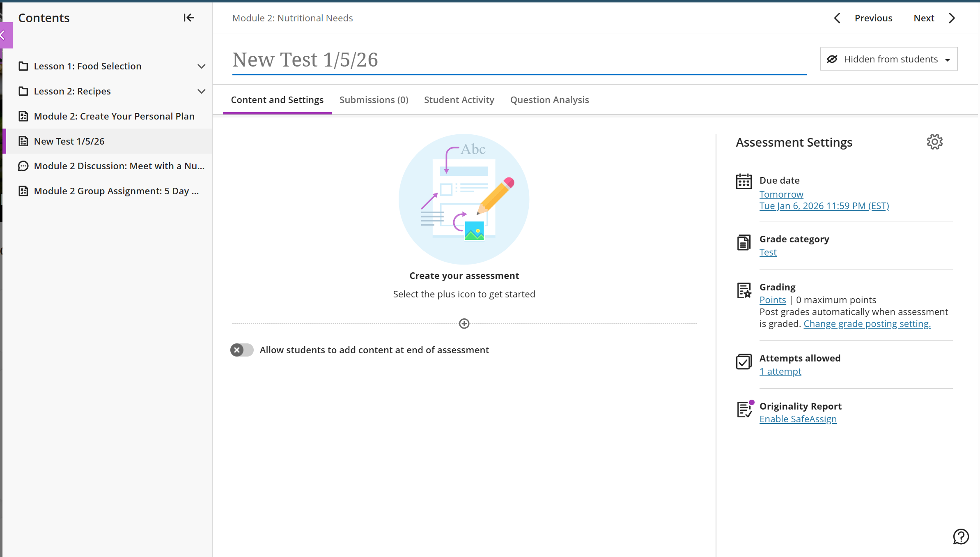Viewport: 980px width, 557px height.
Task: Open the Hidden from students dropdown
Action: [888, 59]
